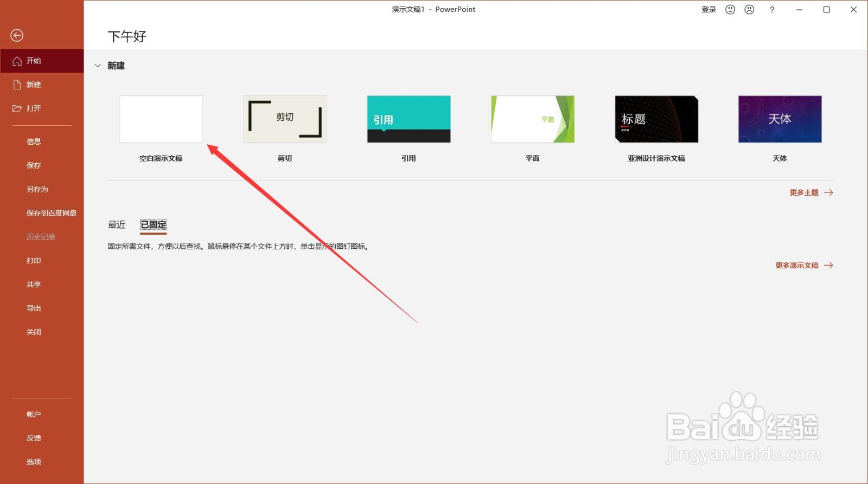Open the 更多主题 link
This screenshot has width=868, height=484.
coord(804,192)
